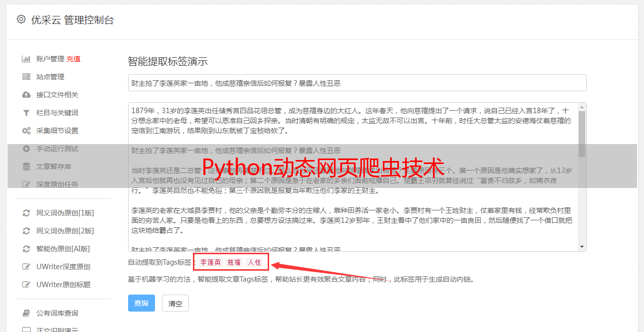
Task: Click the edit icon for 深度原创任务
Action: (x=26, y=184)
